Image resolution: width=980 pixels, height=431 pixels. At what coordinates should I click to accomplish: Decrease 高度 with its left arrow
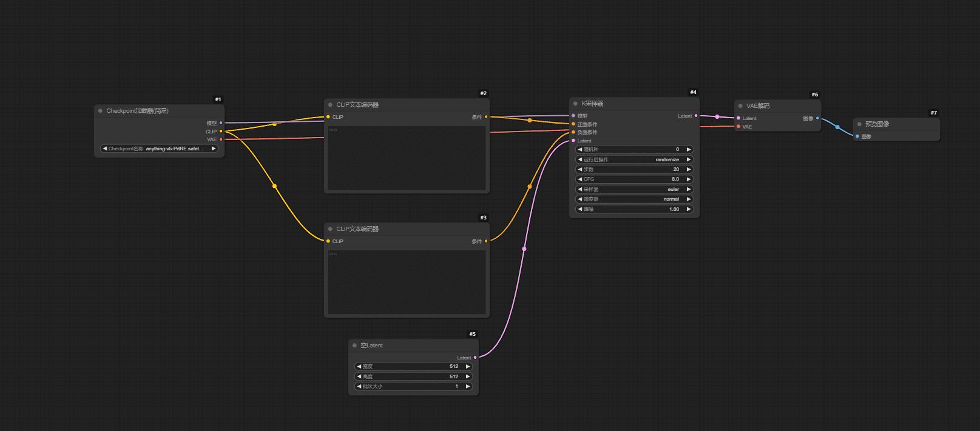(359, 376)
